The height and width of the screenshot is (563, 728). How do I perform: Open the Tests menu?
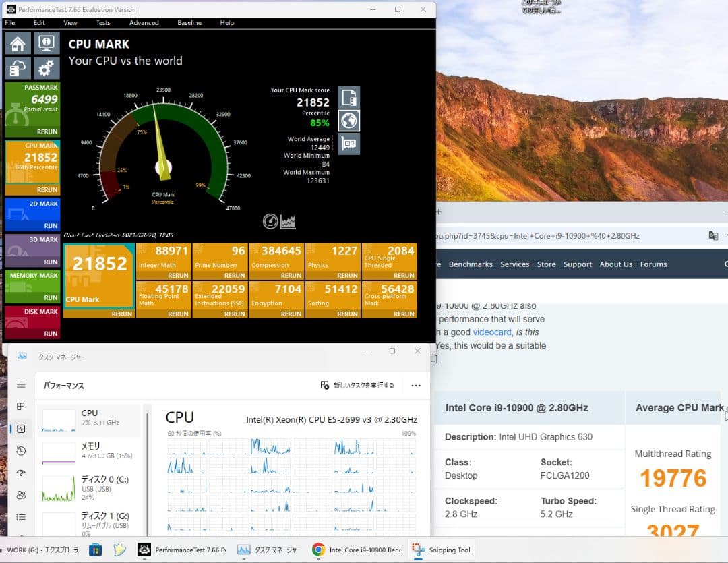point(103,22)
